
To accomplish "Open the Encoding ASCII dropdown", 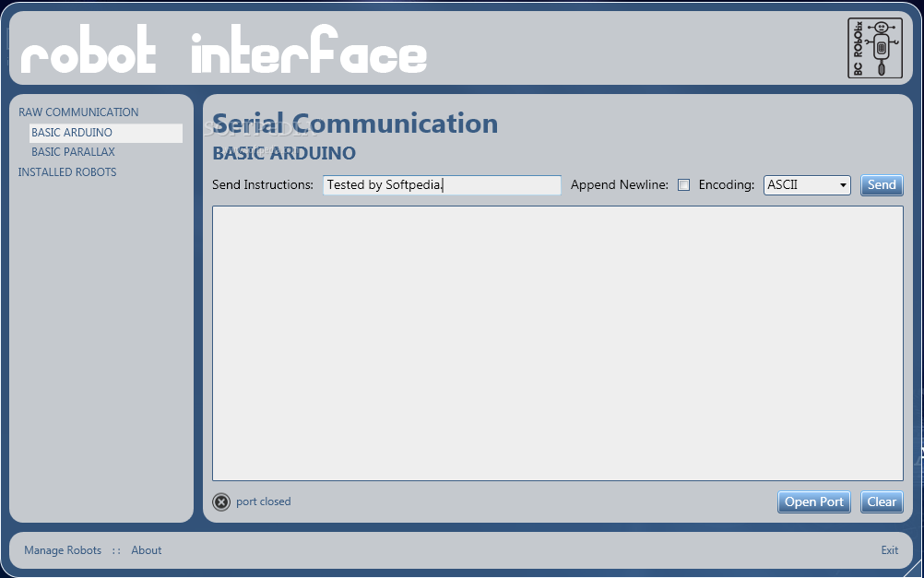I will coord(806,185).
